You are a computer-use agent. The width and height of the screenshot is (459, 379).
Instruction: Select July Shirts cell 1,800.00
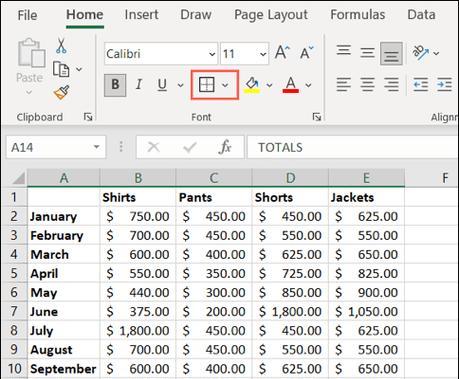138,331
